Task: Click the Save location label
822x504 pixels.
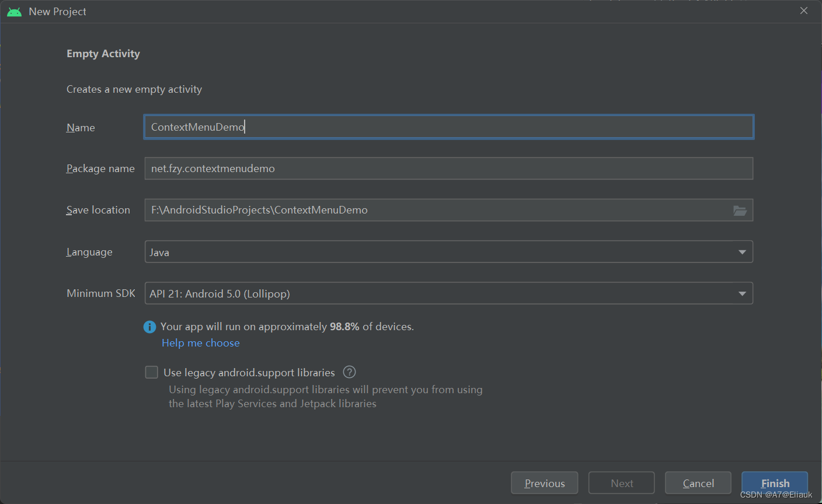Action: point(98,210)
